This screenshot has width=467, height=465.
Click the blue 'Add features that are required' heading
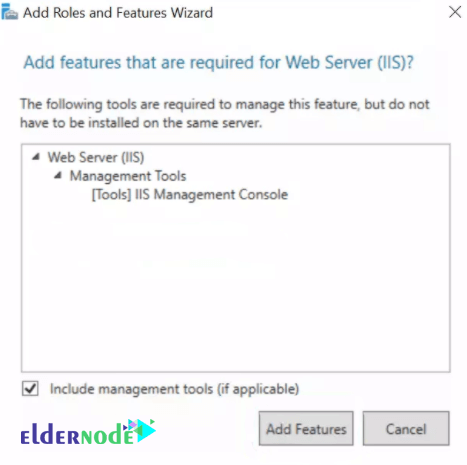coord(218,63)
